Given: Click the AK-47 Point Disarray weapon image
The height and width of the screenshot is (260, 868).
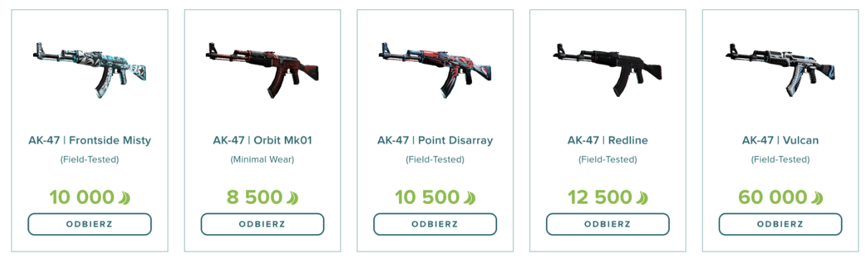Looking at the screenshot, I should point(435,68).
